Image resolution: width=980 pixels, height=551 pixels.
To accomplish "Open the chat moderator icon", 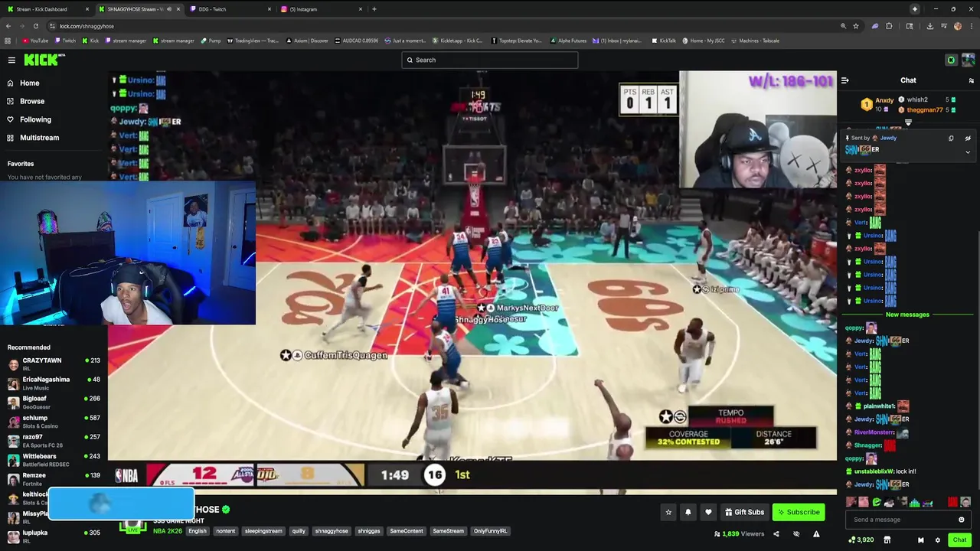I will tap(920, 540).
